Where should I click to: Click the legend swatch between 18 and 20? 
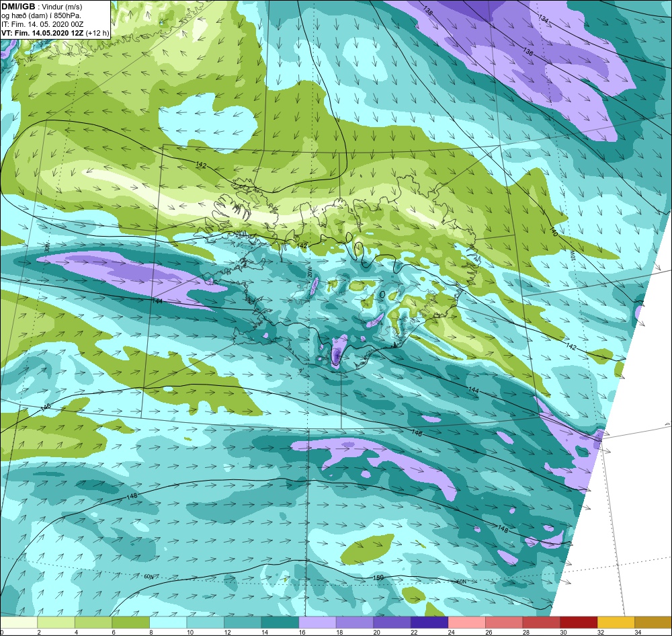(x=354, y=622)
